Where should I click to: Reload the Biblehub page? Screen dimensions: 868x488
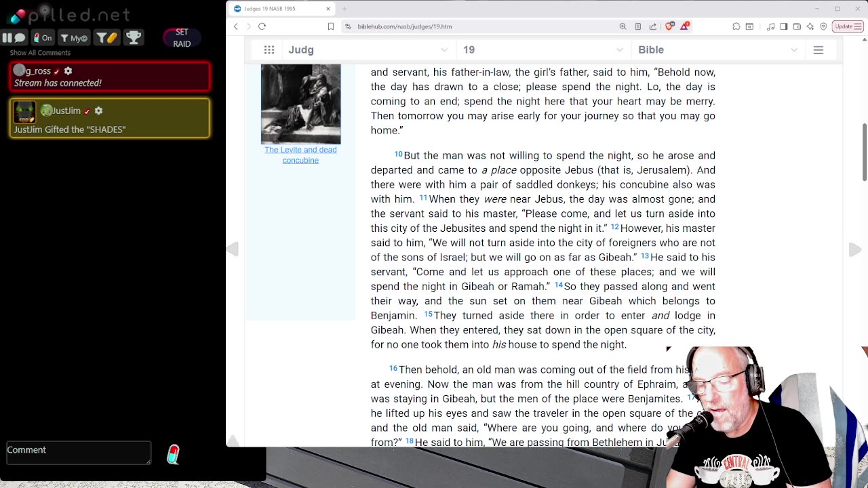tap(262, 26)
